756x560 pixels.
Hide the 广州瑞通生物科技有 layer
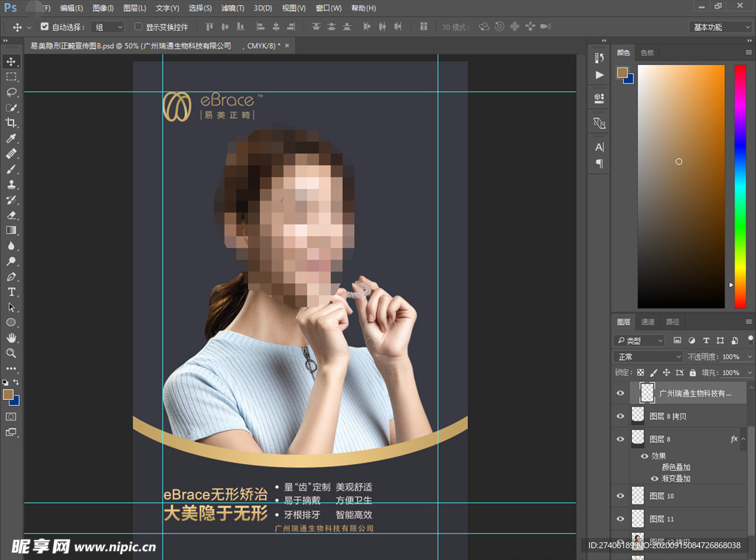click(x=620, y=393)
